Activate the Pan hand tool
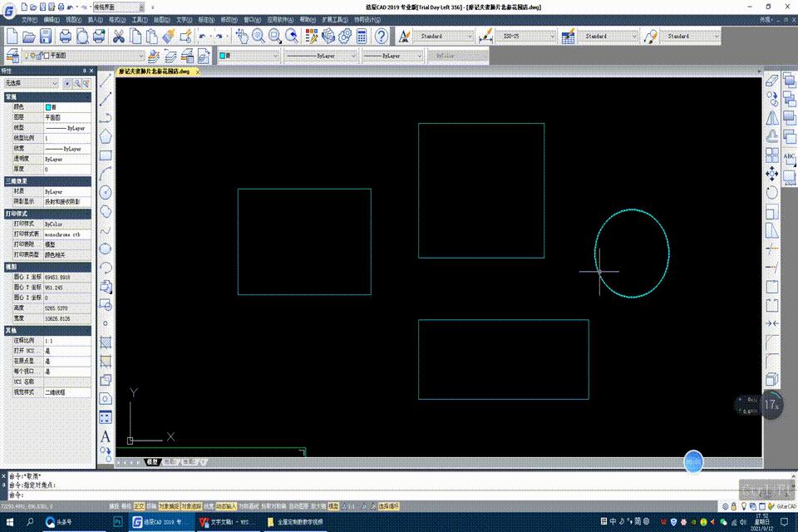798x532 pixels. [x=241, y=36]
